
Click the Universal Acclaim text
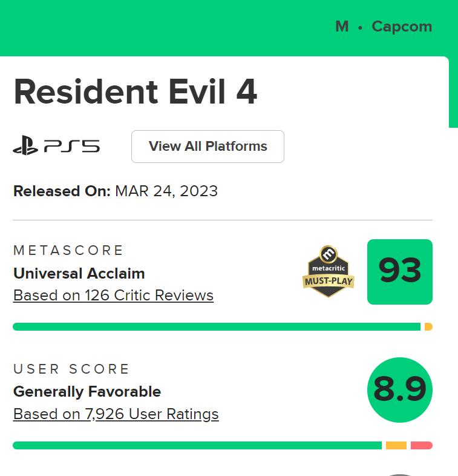(79, 273)
